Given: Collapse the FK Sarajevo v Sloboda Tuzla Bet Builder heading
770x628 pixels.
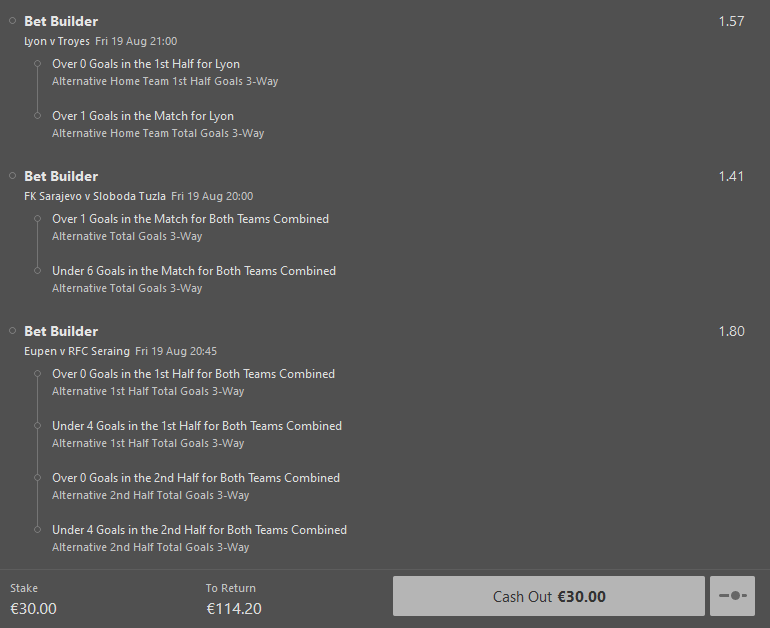Looking at the screenshot, I should 61,176.
